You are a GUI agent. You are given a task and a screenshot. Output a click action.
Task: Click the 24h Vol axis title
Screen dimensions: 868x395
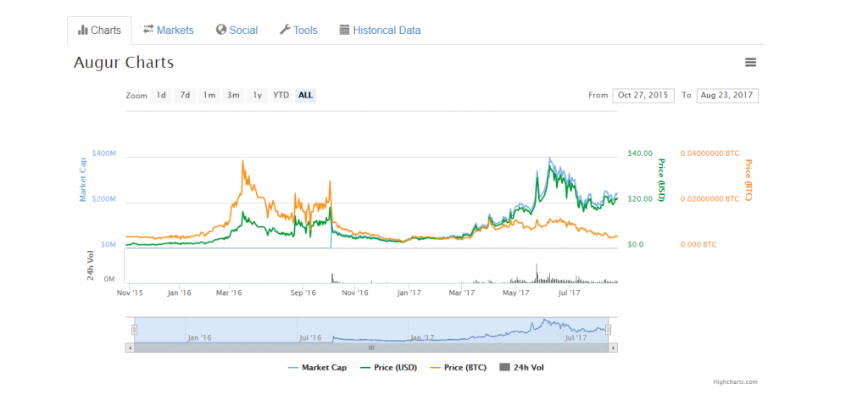pos(91,265)
